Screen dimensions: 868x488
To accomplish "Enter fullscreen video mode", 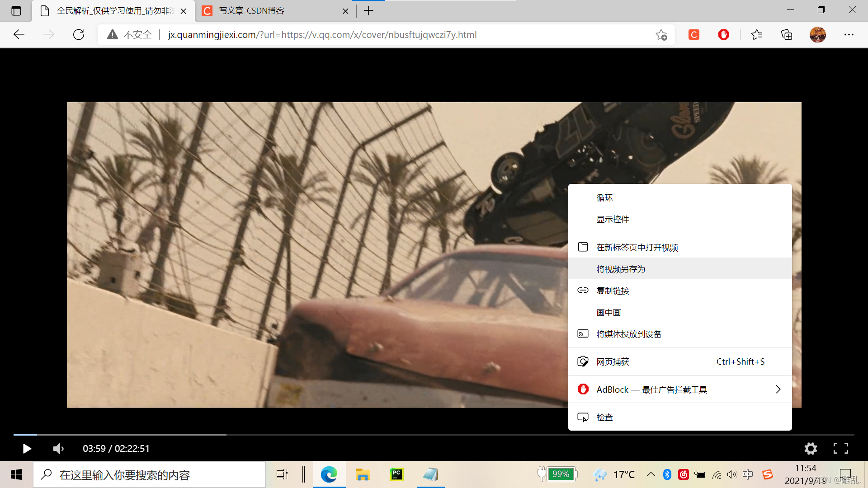I will pyautogui.click(x=841, y=449).
